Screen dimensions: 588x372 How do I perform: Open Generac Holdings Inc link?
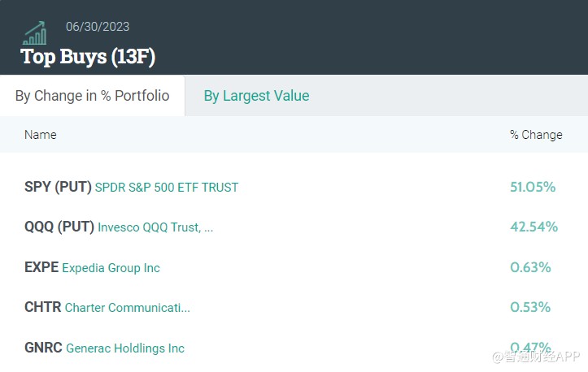[x=125, y=348]
